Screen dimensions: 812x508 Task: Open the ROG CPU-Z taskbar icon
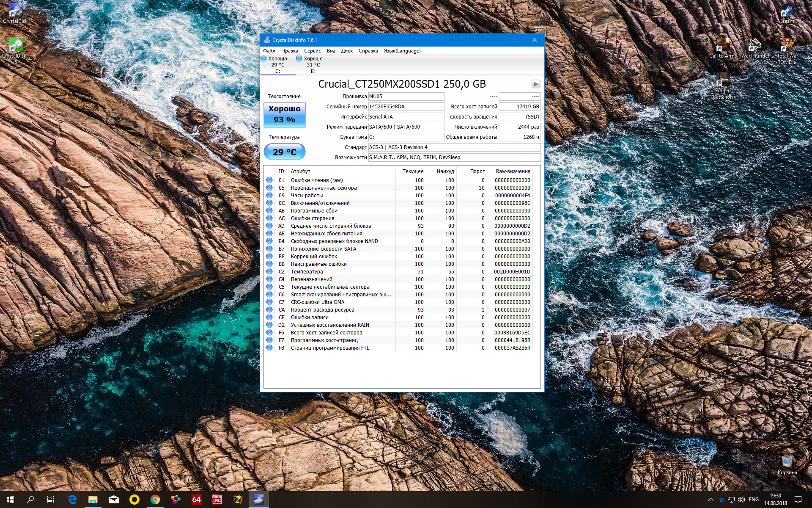[217, 500]
